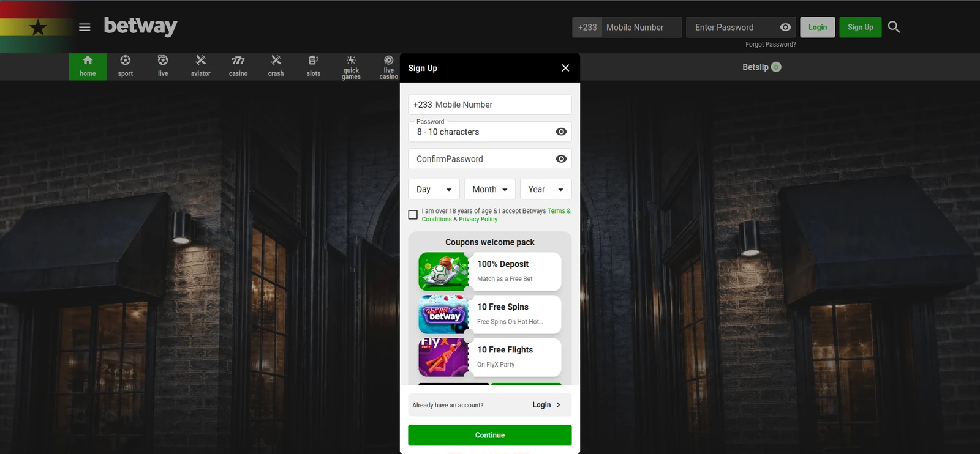This screenshot has height=454, width=980.
Task: Click the header Login button
Action: click(x=818, y=27)
